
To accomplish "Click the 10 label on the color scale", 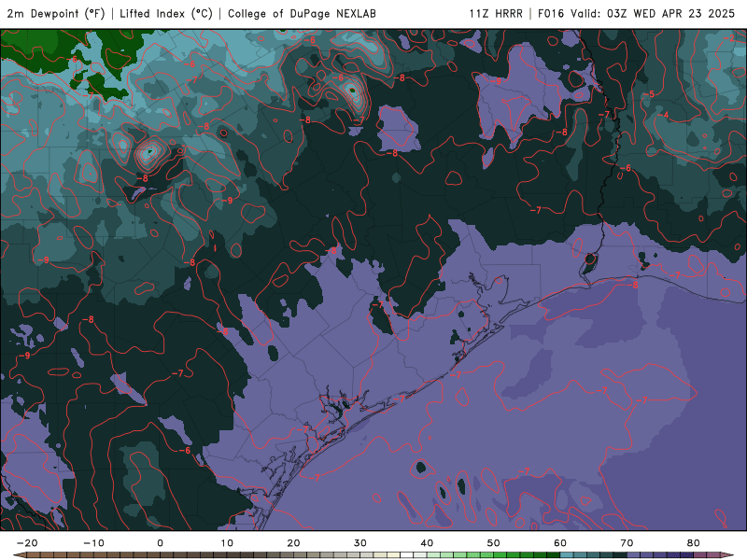I will point(227,543).
